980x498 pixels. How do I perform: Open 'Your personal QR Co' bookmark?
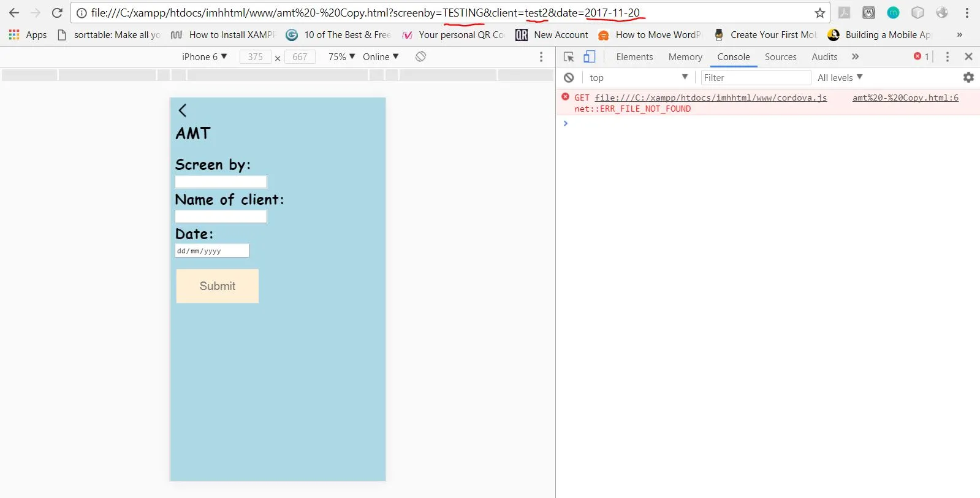454,35
